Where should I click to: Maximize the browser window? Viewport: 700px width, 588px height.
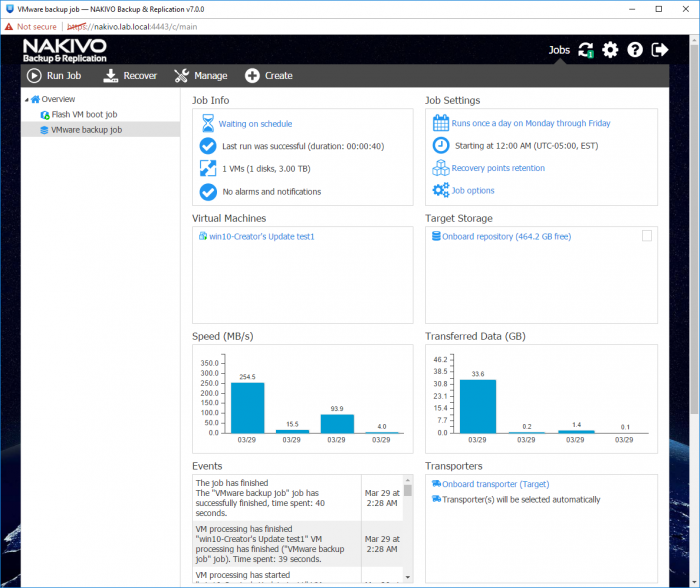point(658,9)
